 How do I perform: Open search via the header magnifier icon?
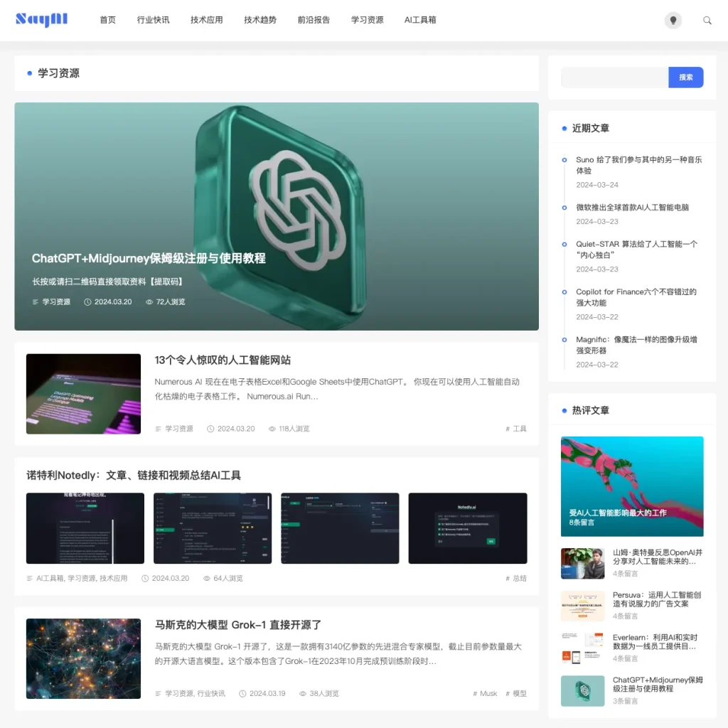[x=707, y=21]
